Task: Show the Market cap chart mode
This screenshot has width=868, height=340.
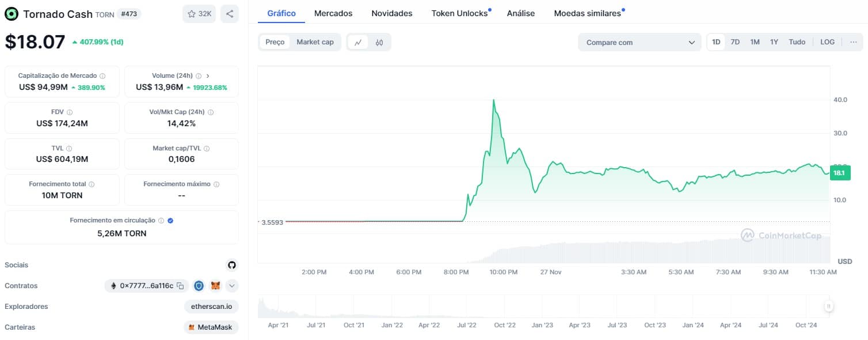Action: click(x=315, y=42)
